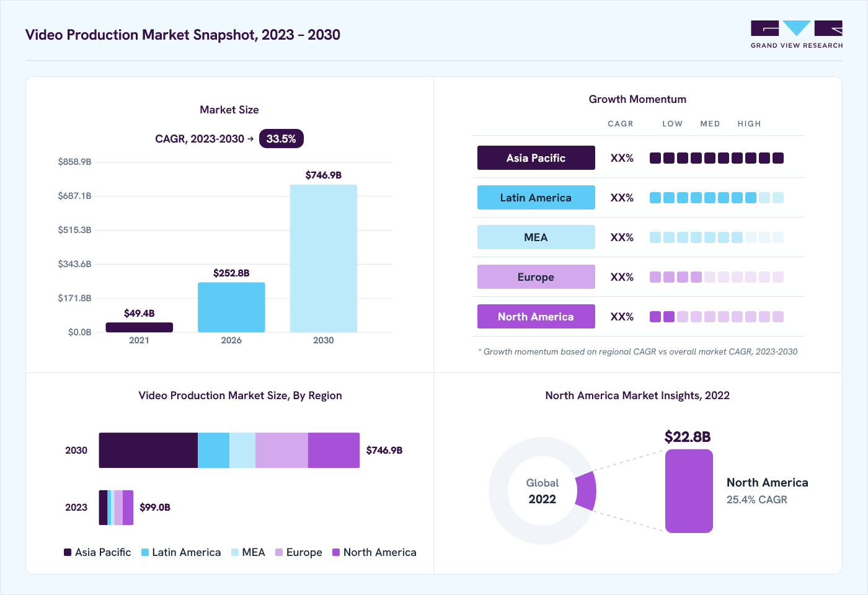Click the purple North America donut slice
The image size is (868, 595).
pyautogui.click(x=586, y=491)
